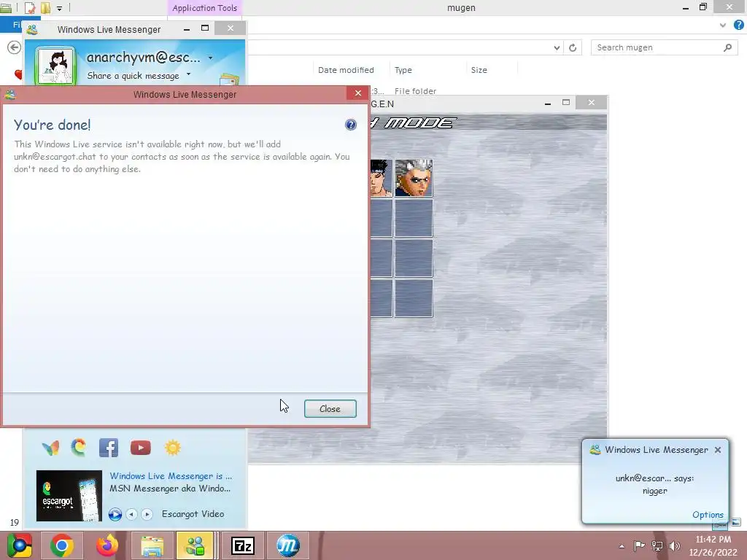747x560 pixels.
Task: Select the white-haired character portrait in mugen
Action: (414, 178)
